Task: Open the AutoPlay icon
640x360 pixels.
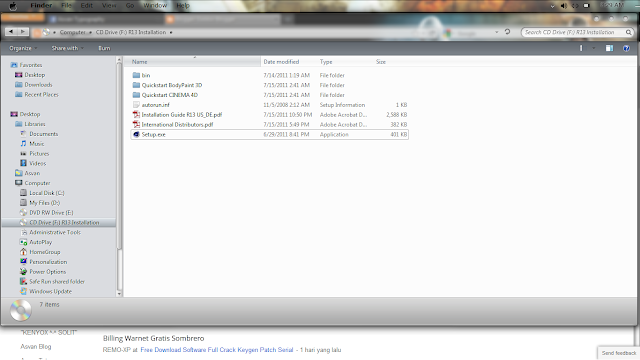Action: tap(23, 242)
